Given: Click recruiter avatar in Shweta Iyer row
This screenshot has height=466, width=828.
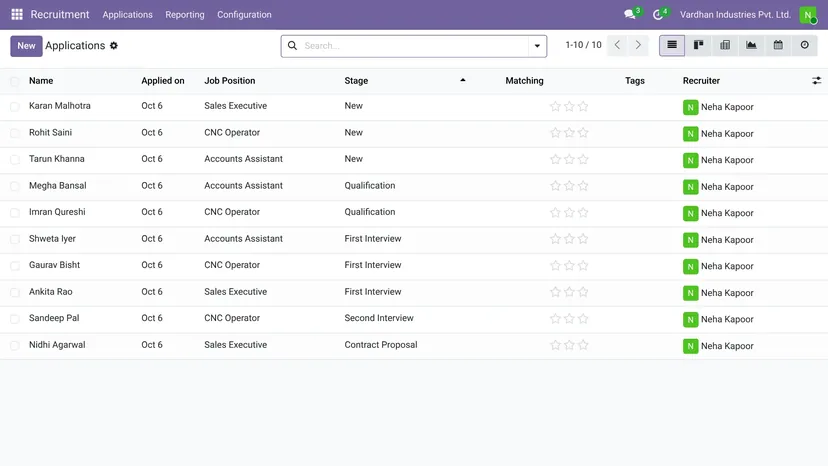Looking at the screenshot, I should point(690,240).
